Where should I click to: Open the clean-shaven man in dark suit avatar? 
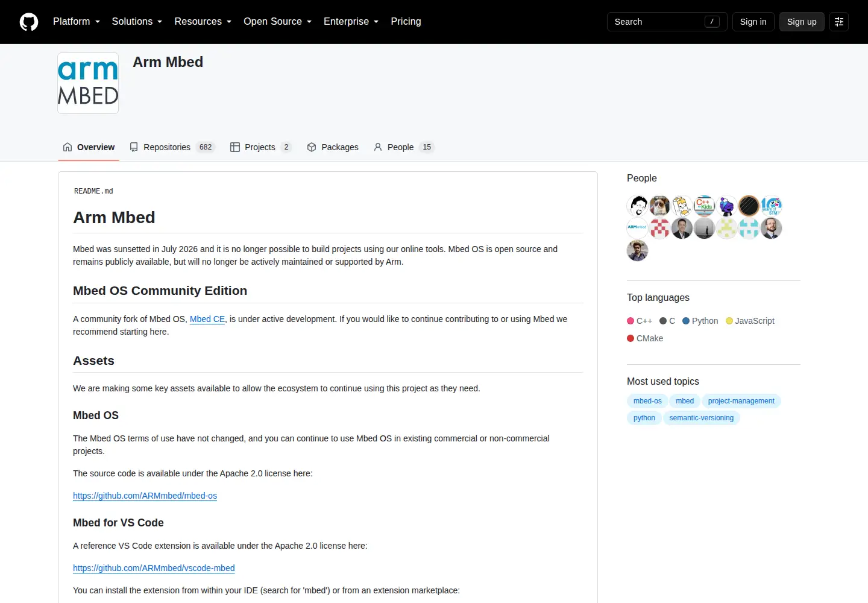pos(682,228)
